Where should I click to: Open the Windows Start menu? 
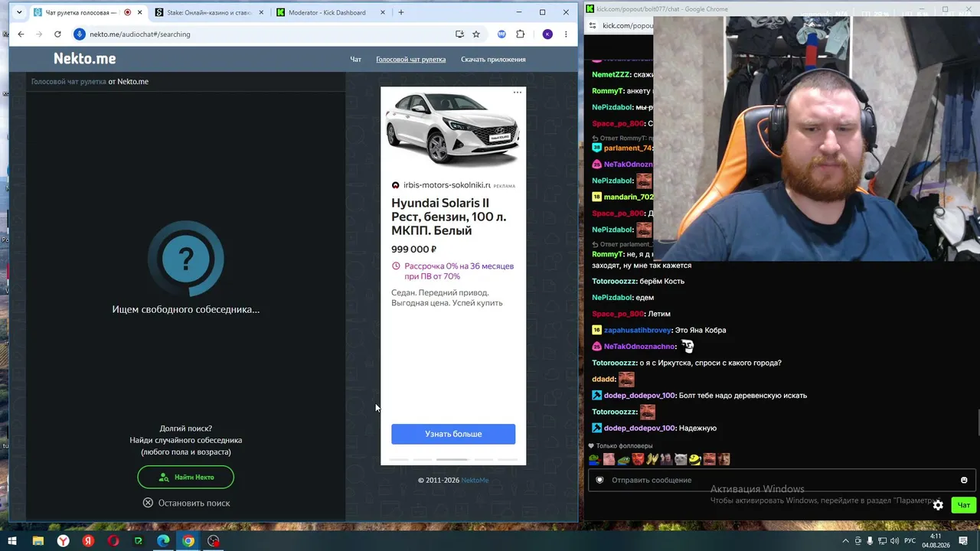click(12, 541)
